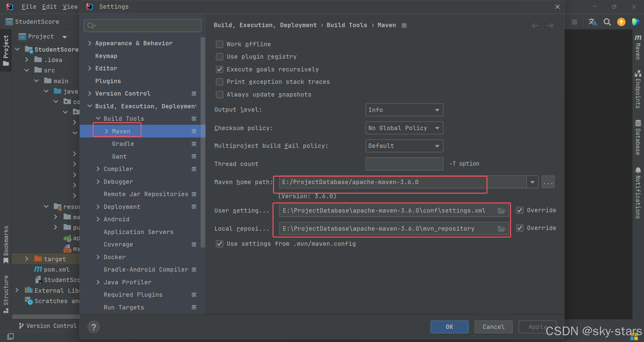
Task: Click the settings search field
Action: tap(143, 25)
